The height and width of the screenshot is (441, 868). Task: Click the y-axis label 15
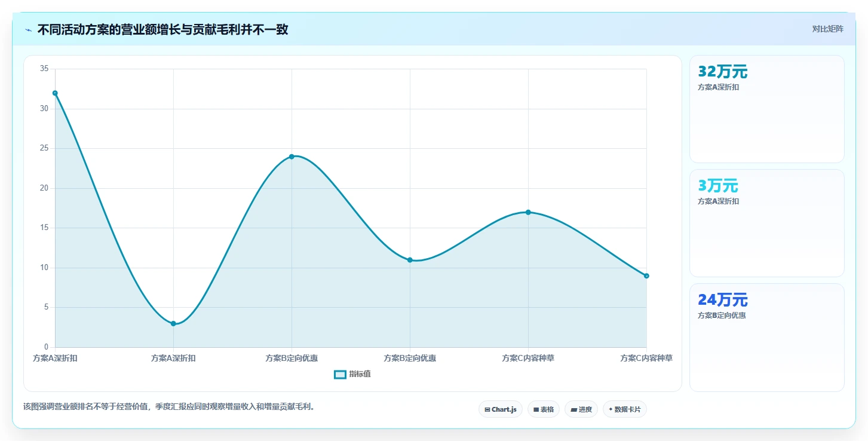(44, 228)
